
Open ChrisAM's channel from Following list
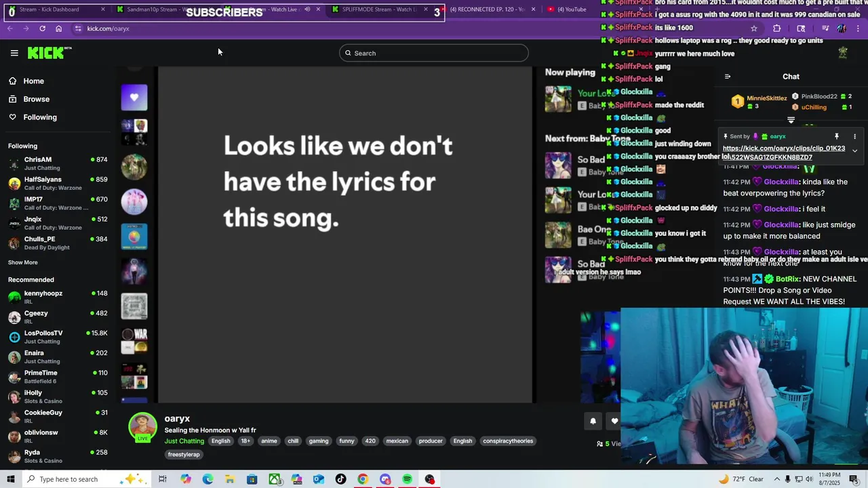pos(58,163)
